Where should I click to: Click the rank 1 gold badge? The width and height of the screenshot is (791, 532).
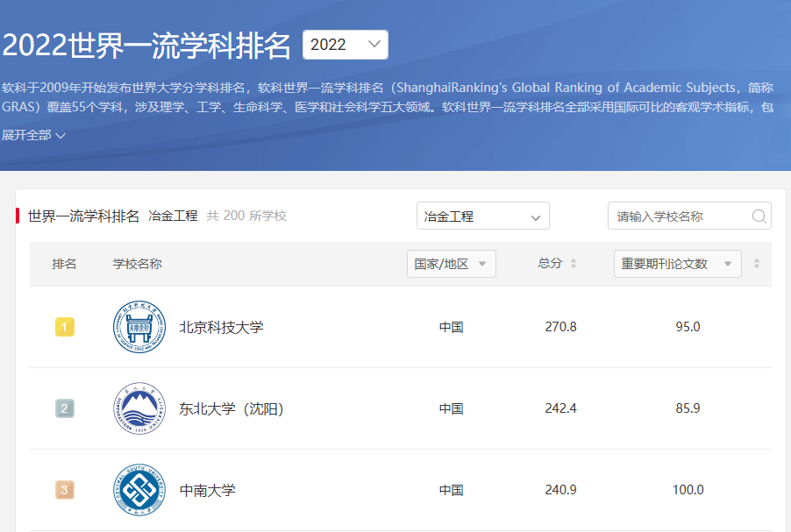point(65,327)
